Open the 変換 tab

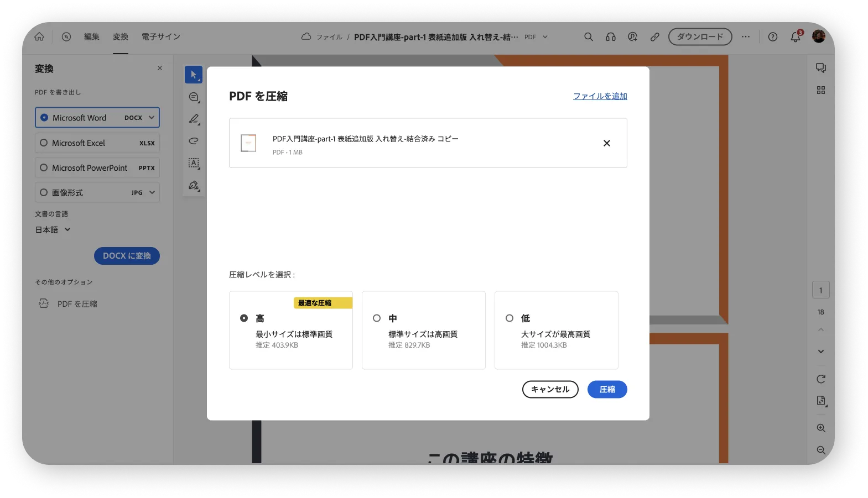click(x=121, y=36)
